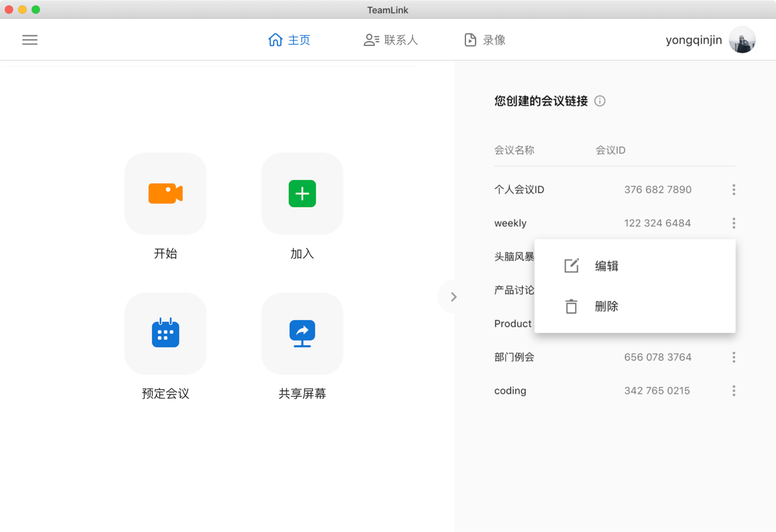Open the blue calendar Schedule meeting icon
Image resolution: width=776 pixels, height=532 pixels.
coord(165,333)
